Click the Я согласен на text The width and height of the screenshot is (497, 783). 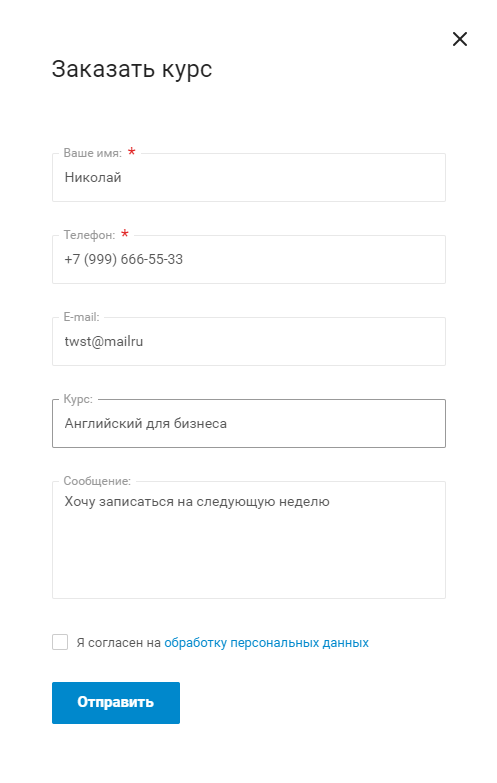tap(118, 643)
